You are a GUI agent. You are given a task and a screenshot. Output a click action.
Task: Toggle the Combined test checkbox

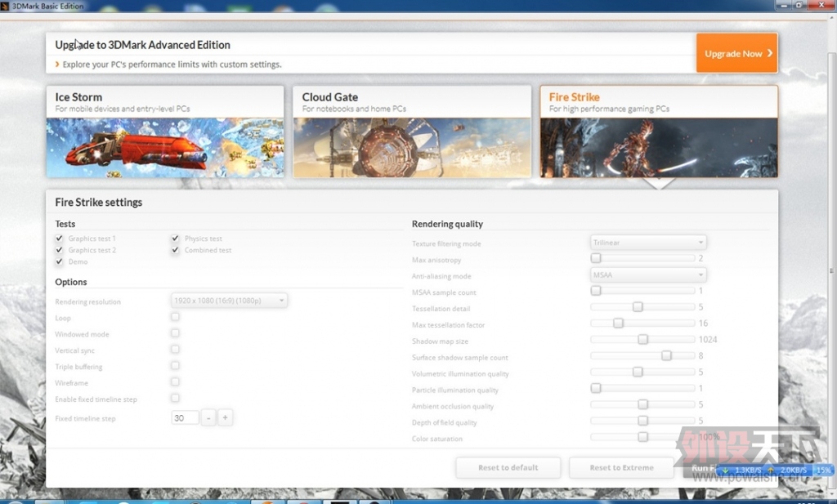click(x=175, y=250)
